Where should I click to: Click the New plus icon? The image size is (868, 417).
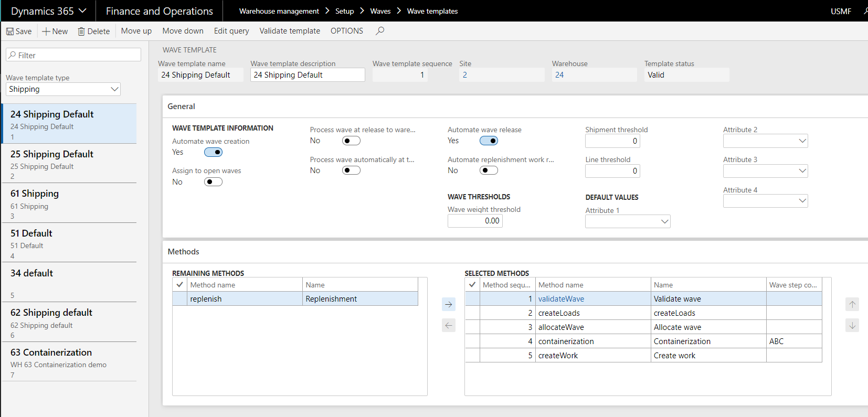pos(46,31)
